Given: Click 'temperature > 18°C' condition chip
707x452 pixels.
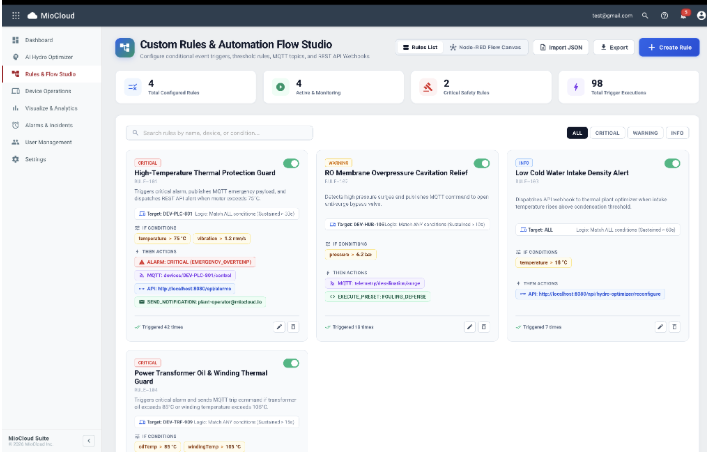Looking at the screenshot, I should 543,263.
